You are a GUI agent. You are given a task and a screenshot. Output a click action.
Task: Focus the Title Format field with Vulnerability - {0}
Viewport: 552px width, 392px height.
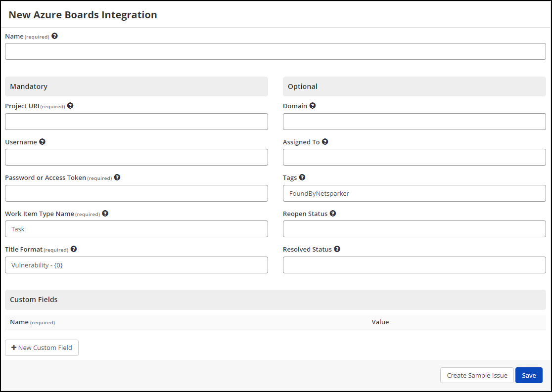pyautogui.click(x=137, y=265)
